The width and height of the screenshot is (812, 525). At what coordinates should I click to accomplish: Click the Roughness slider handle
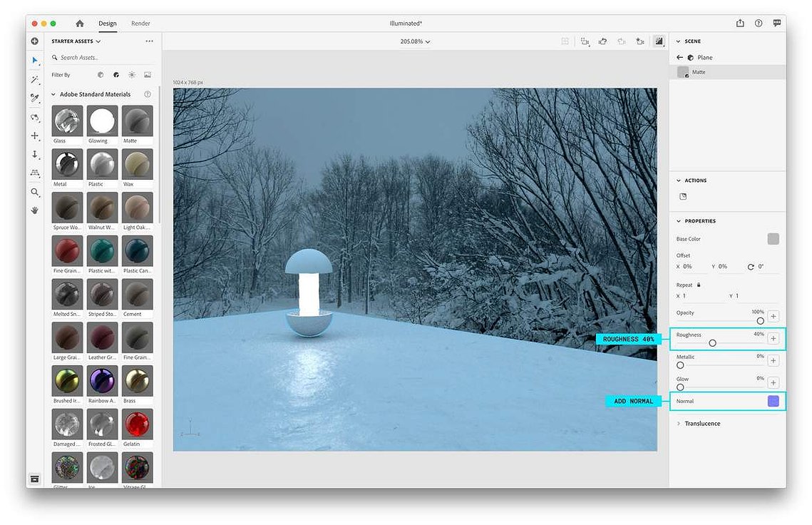(x=713, y=343)
